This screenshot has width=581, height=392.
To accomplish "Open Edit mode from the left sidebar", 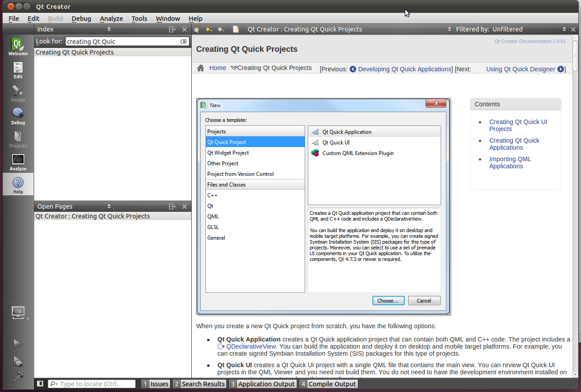I will pos(18,70).
